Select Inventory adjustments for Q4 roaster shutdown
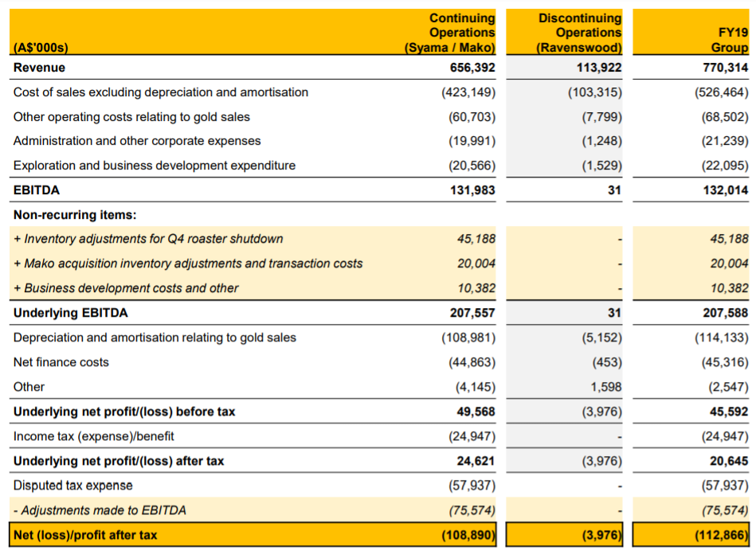Viewport: 756px width, 554px height. click(148, 239)
